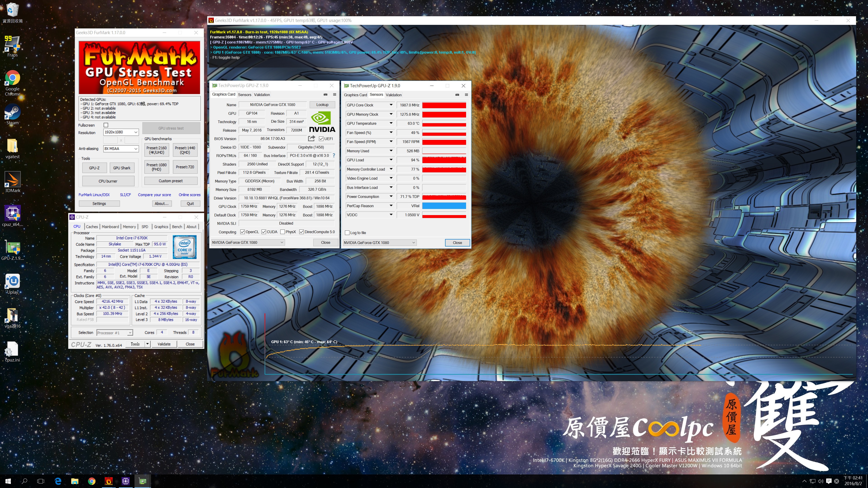The image size is (868, 488).
Task: Open the Recycle Bin desktop icon
Action: (x=12, y=13)
